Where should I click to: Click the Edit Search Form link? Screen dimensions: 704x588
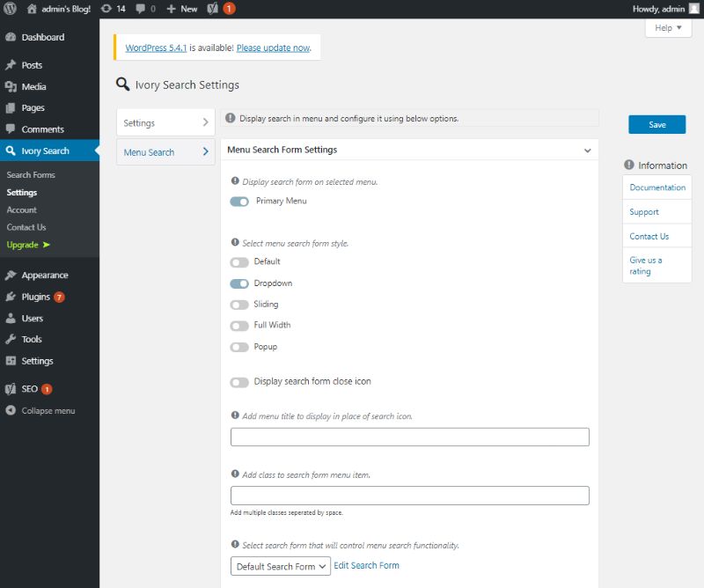click(366, 565)
